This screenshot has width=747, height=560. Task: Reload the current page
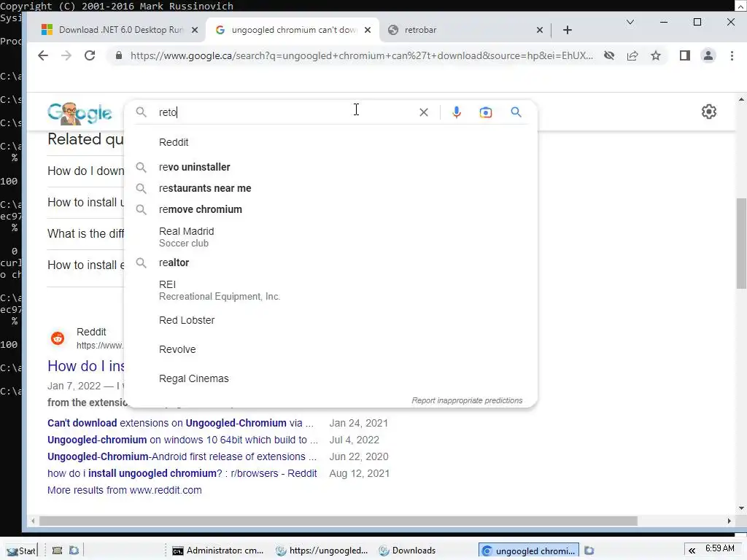[90, 55]
